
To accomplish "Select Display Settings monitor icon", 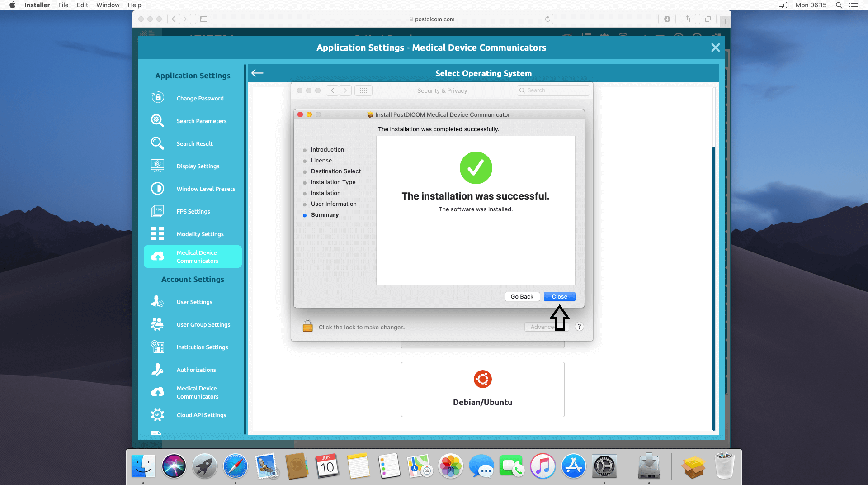I will [157, 166].
